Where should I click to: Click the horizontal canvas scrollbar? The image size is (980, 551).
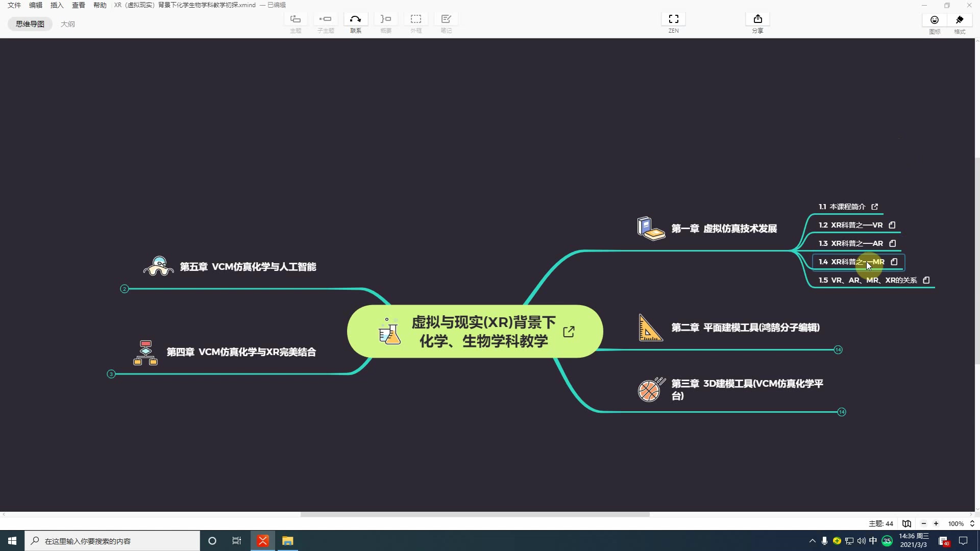point(475,514)
